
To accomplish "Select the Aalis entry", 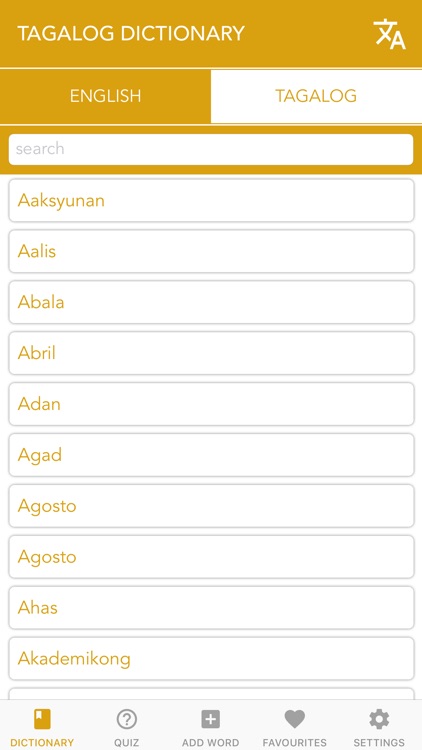I will pos(211,252).
